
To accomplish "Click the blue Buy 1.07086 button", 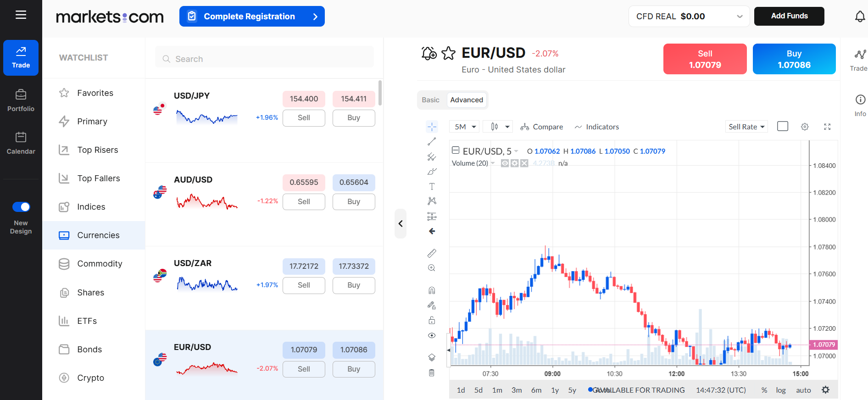I will point(794,59).
